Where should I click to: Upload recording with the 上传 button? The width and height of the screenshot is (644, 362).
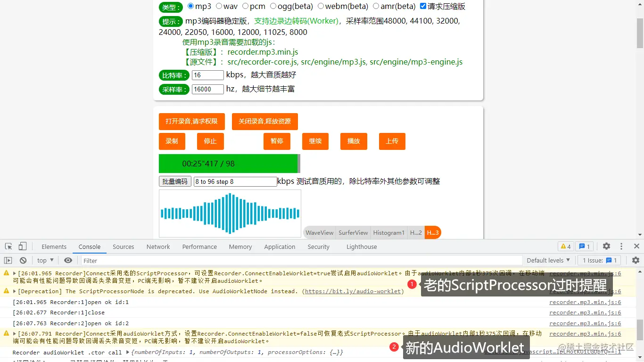pyautogui.click(x=392, y=141)
